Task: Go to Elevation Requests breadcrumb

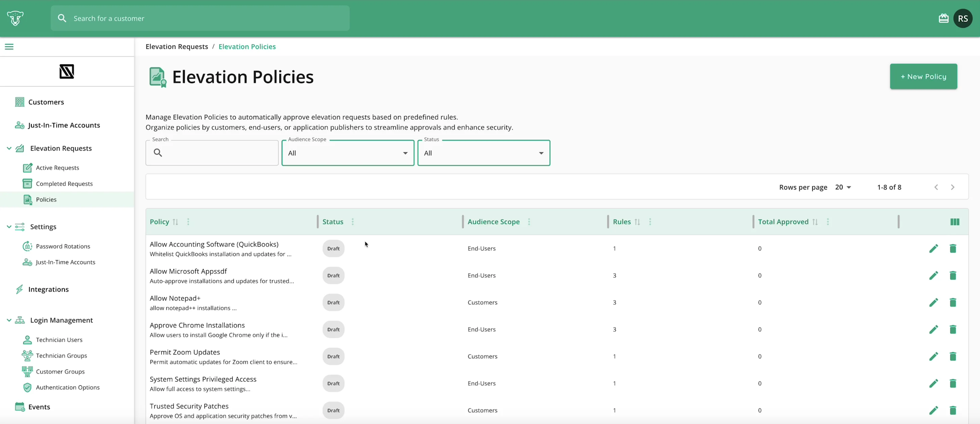Action: click(x=177, y=46)
